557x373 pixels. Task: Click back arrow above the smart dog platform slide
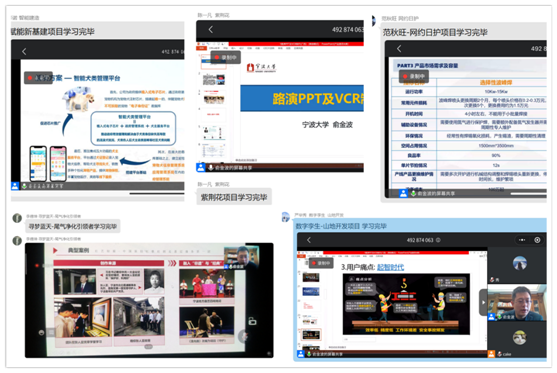(x=24, y=52)
